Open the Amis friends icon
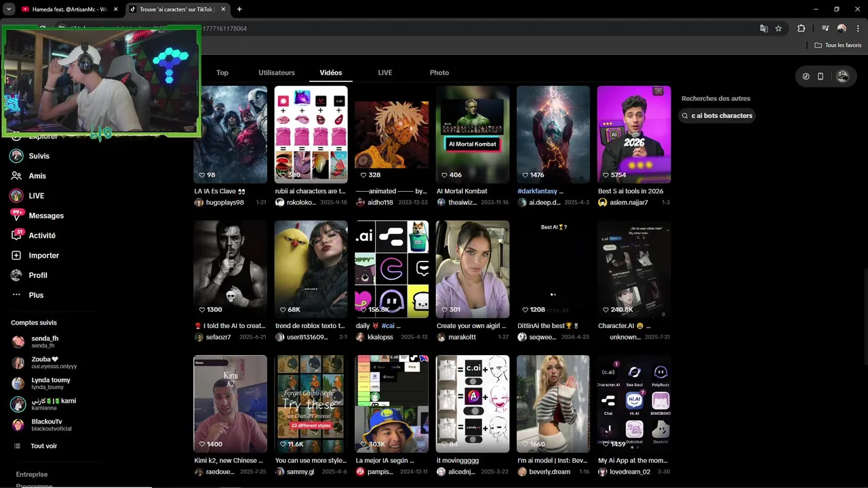 [x=16, y=176]
